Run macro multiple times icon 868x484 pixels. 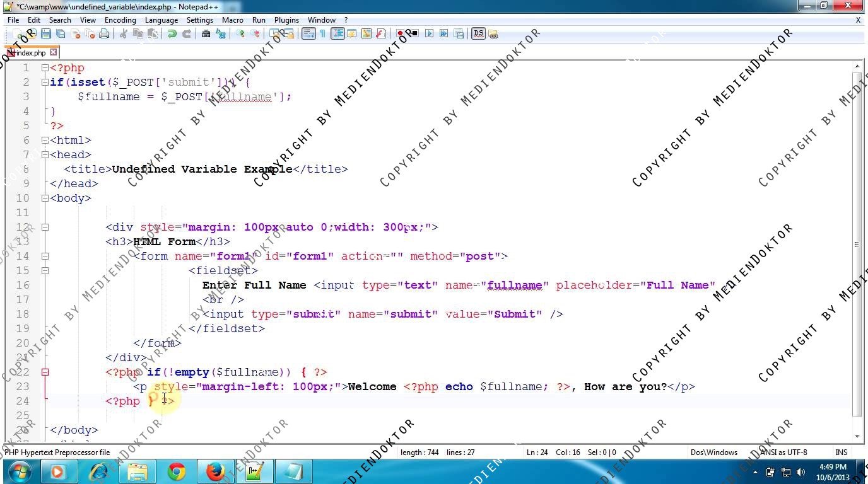tap(443, 34)
